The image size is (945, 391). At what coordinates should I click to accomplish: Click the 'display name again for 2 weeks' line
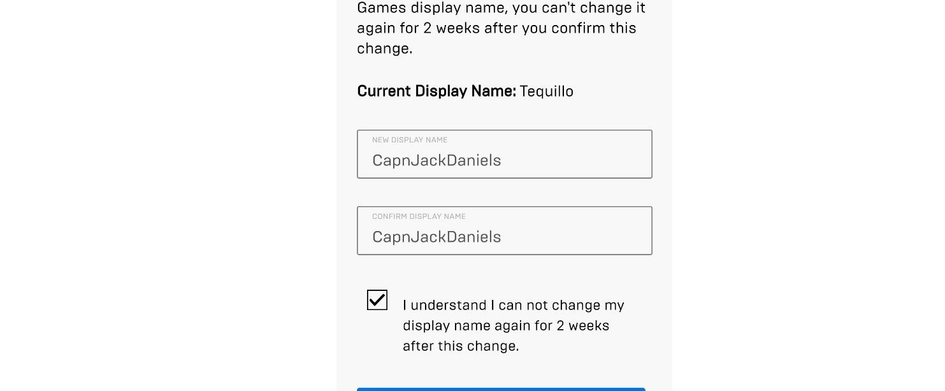506,326
